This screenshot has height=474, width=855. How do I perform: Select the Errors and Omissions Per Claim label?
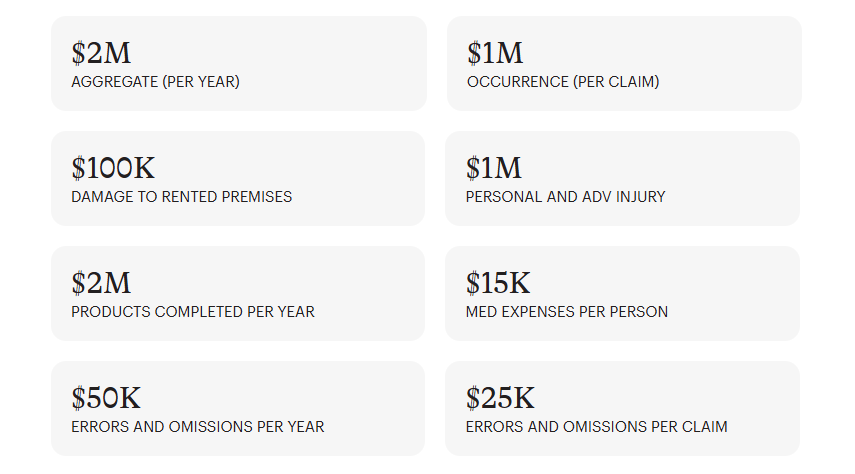click(596, 427)
